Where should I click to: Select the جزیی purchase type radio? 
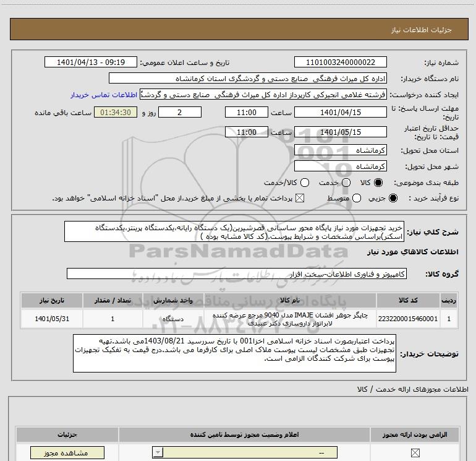coord(393,198)
